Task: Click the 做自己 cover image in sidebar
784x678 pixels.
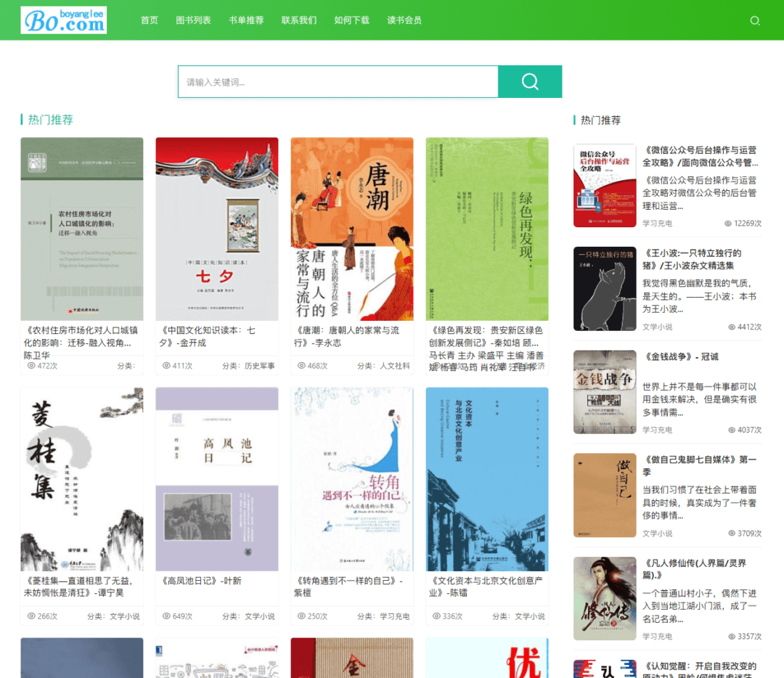Action: click(605, 495)
